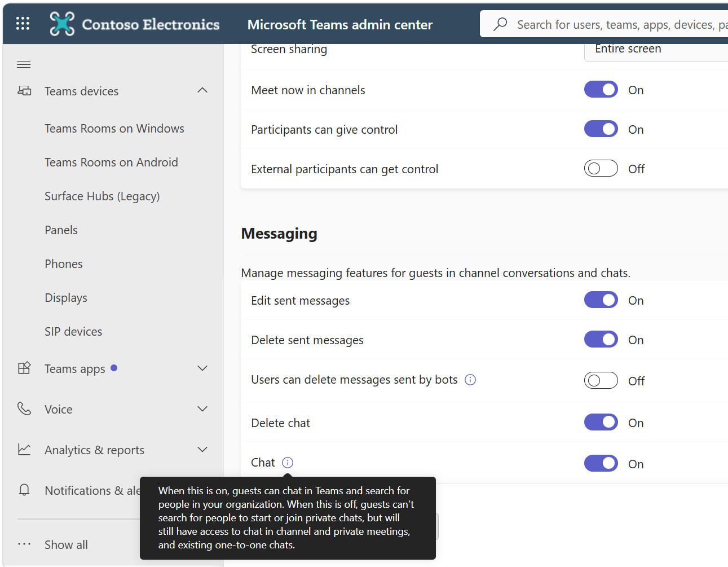Disable Participants can give control
Screen dimensions: 728x567
point(601,129)
